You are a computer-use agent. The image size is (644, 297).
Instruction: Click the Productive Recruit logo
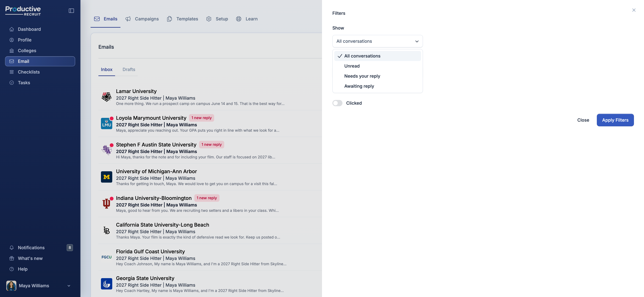tap(23, 11)
